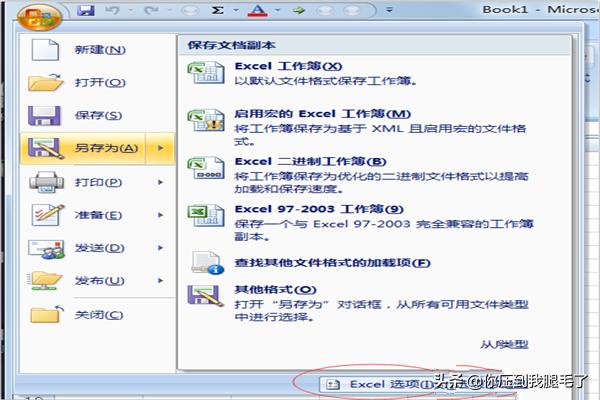Open the AutoSum dropdown arrow
This screenshot has width=600, height=400.
click(x=236, y=10)
